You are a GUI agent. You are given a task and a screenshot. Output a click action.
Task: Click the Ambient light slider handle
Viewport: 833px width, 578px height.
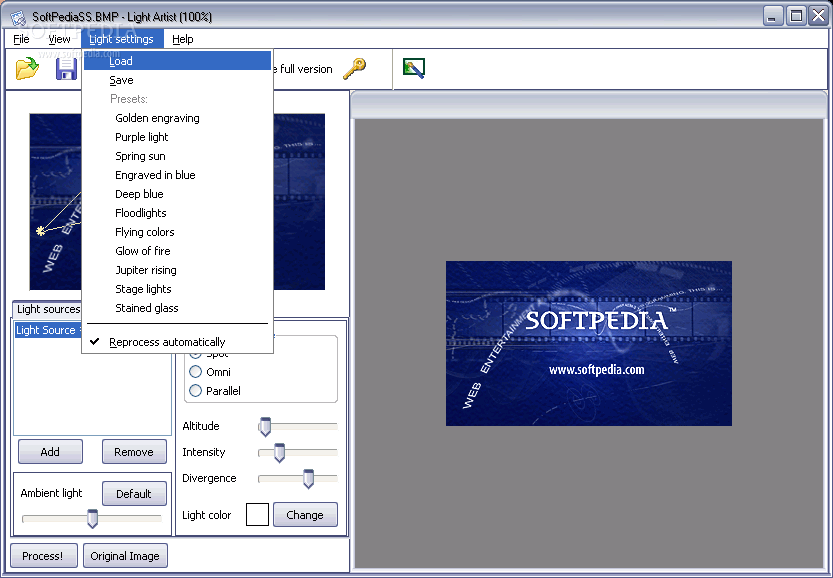click(x=92, y=518)
